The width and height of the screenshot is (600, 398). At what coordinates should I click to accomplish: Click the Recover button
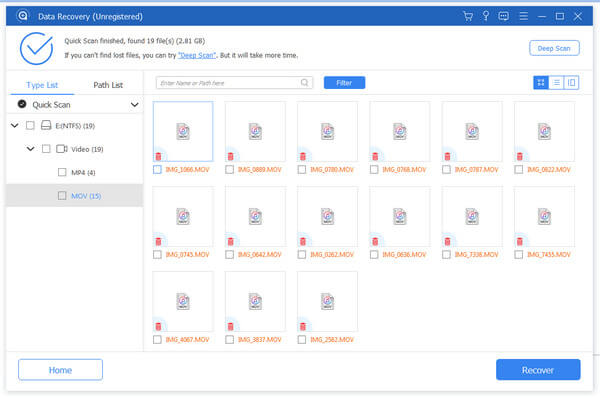[x=538, y=370]
